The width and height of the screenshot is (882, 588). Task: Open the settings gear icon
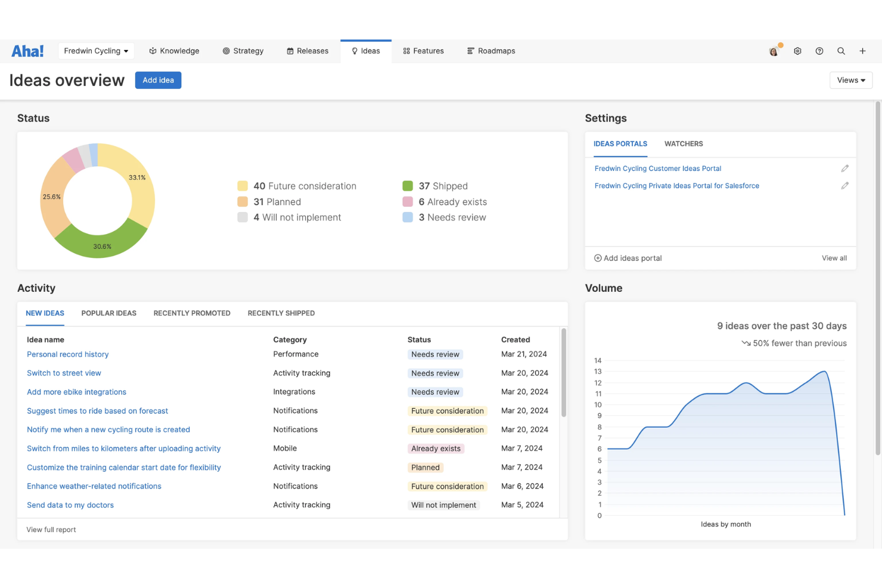click(x=797, y=51)
